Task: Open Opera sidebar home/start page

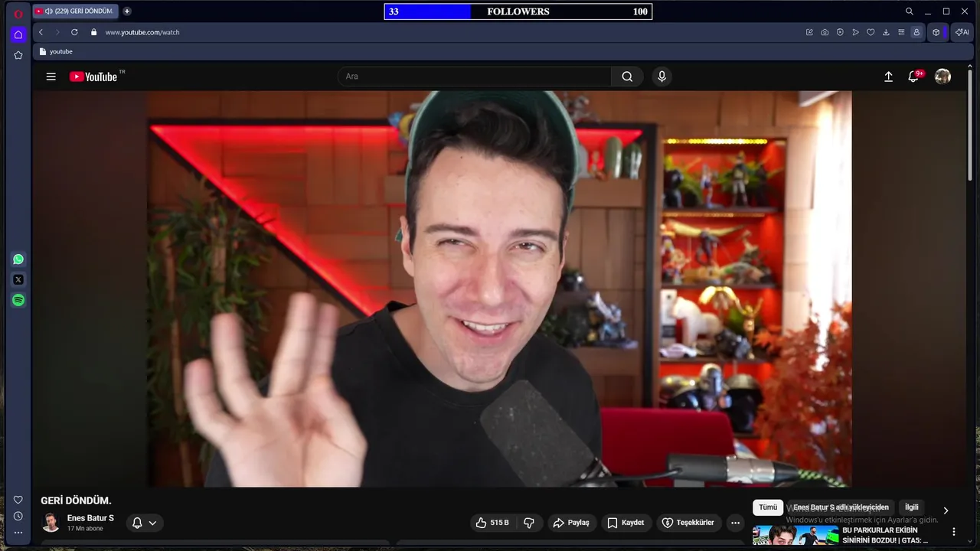Action: point(18,34)
